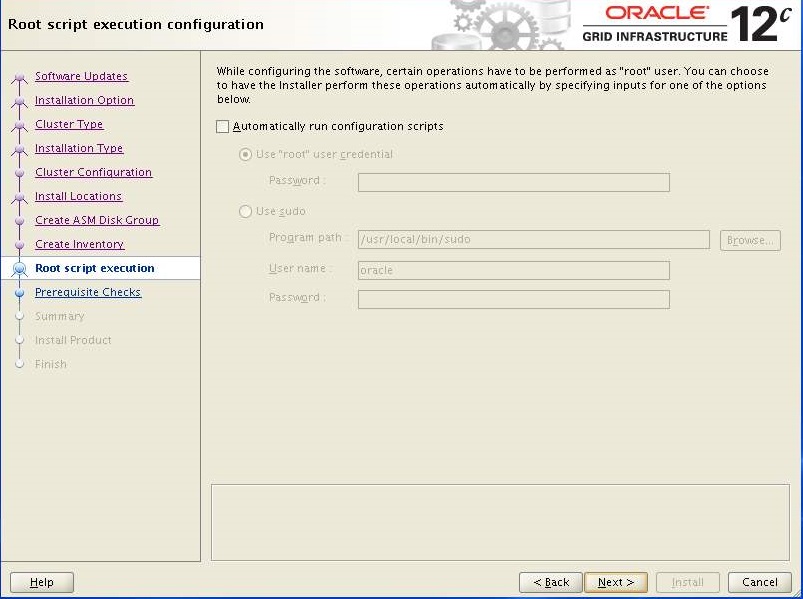Click the Cluster Configuration step node icon
Image resolution: width=803 pixels, height=599 pixels.
click(x=19, y=173)
